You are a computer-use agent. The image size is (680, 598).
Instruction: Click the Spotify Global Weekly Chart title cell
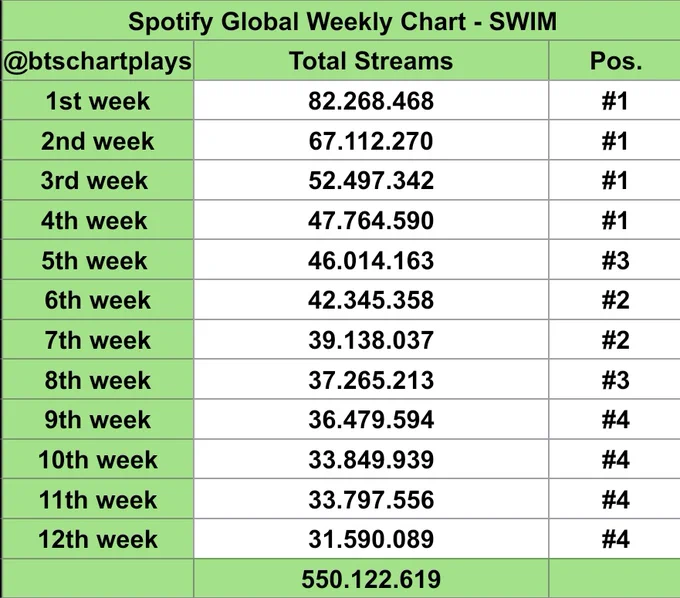click(342, 20)
